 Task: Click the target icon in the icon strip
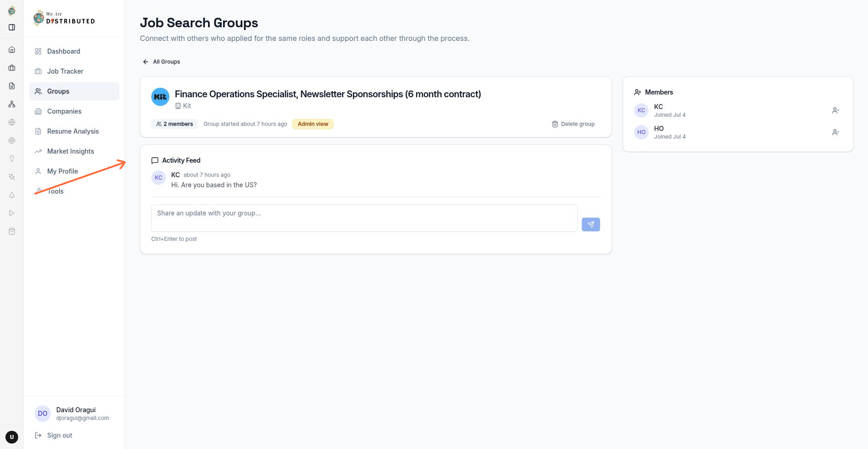[x=12, y=140]
